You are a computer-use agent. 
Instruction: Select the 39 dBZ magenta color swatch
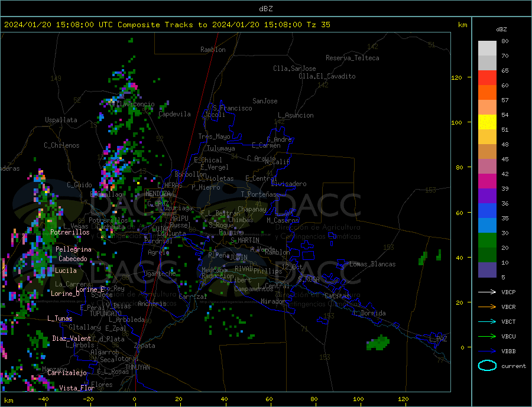(487, 181)
